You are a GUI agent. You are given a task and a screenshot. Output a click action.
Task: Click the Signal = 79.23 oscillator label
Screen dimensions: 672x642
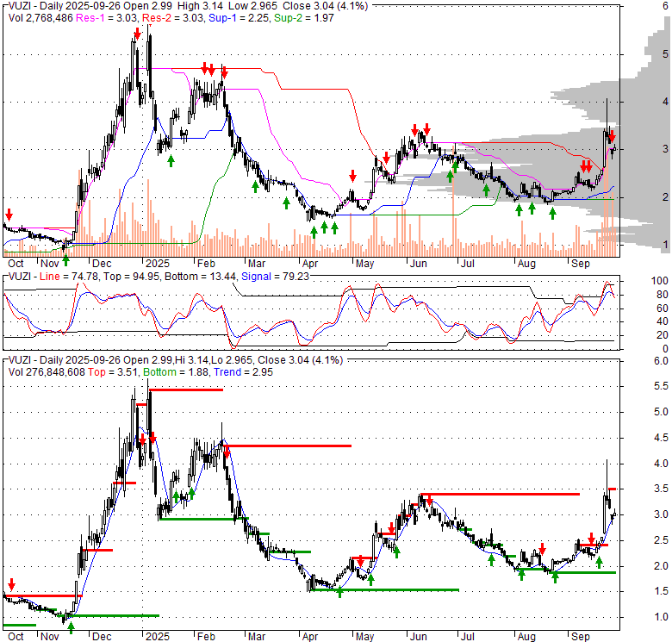pyautogui.click(x=275, y=277)
